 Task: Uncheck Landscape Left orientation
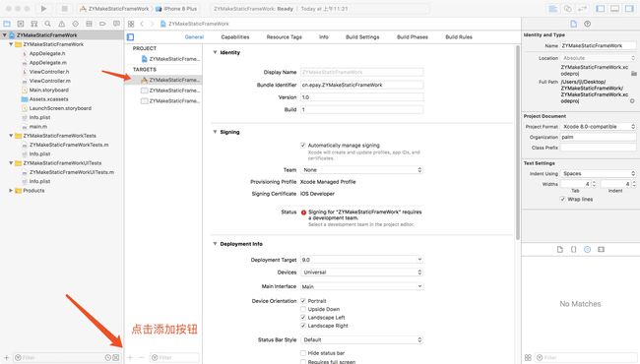[303, 317]
